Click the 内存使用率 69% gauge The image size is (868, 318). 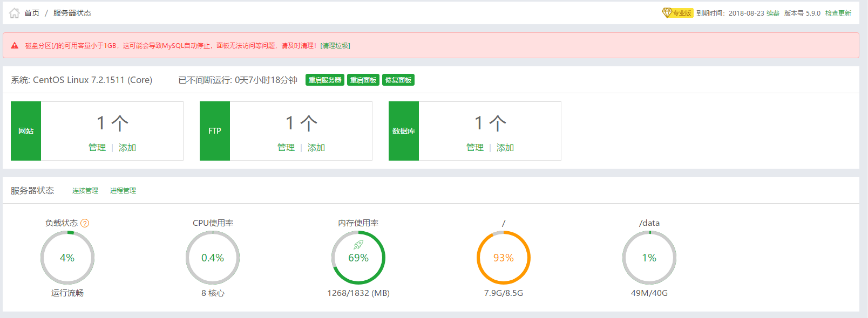pos(358,258)
